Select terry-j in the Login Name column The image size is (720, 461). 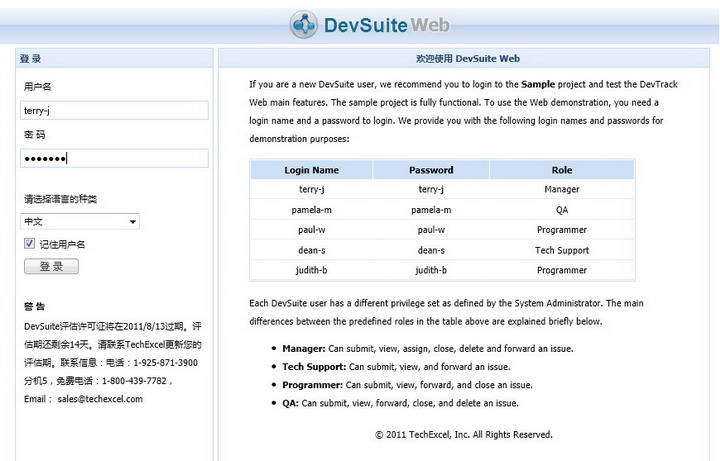[x=311, y=189]
